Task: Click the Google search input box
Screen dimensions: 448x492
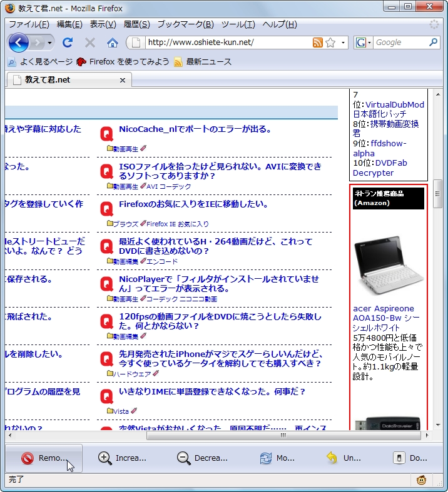Action: [400, 43]
